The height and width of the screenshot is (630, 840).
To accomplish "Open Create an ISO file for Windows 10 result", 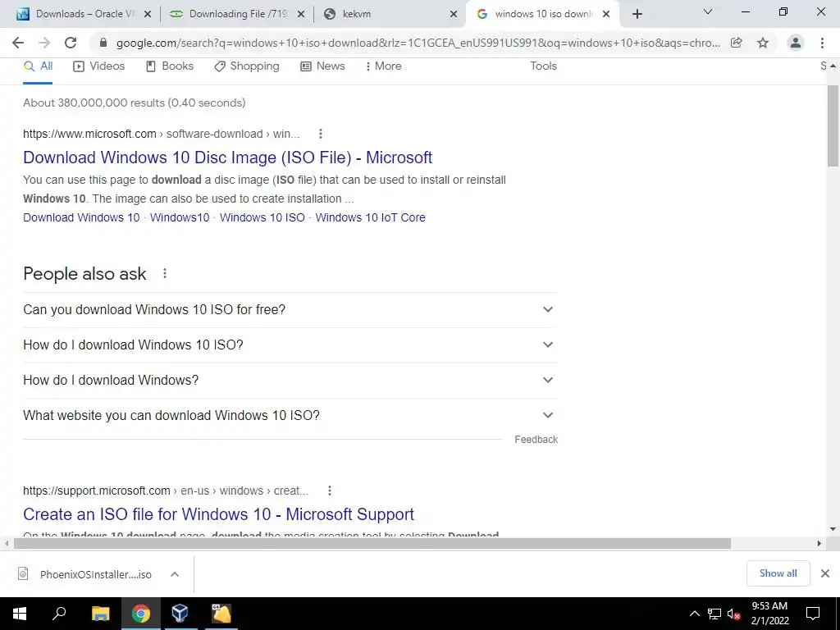I will (218, 514).
